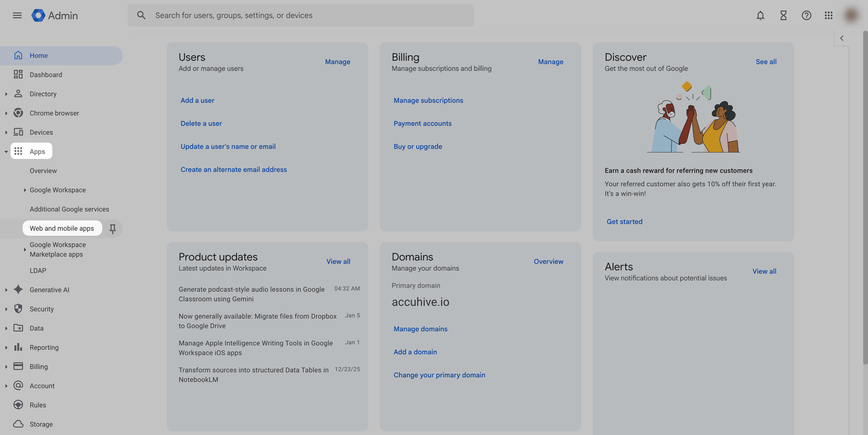The width and height of the screenshot is (868, 435).
Task: Go to Dashboard in sidebar
Action: tap(46, 74)
